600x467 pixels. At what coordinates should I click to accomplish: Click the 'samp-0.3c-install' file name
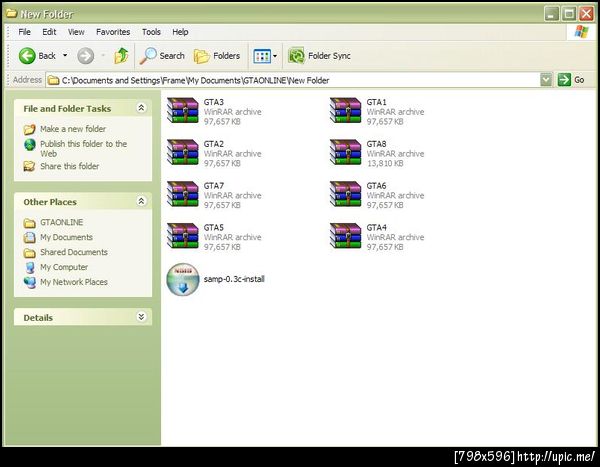[234, 279]
